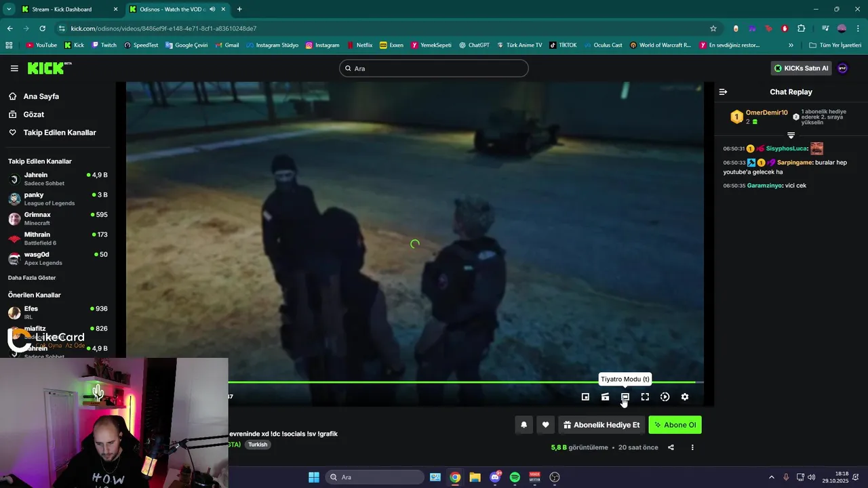This screenshot has height=488, width=868.
Task: Click the clip creation icon in player
Action: click(x=605, y=397)
